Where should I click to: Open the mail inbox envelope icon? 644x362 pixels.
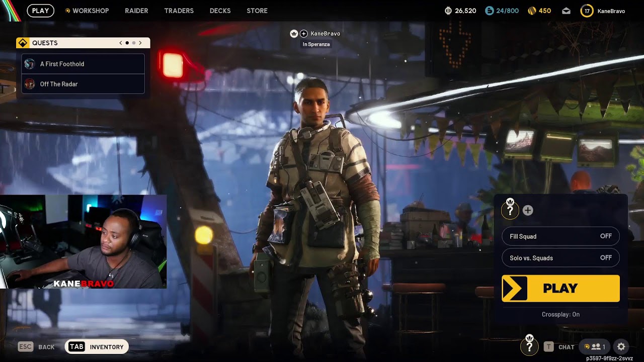point(566,11)
